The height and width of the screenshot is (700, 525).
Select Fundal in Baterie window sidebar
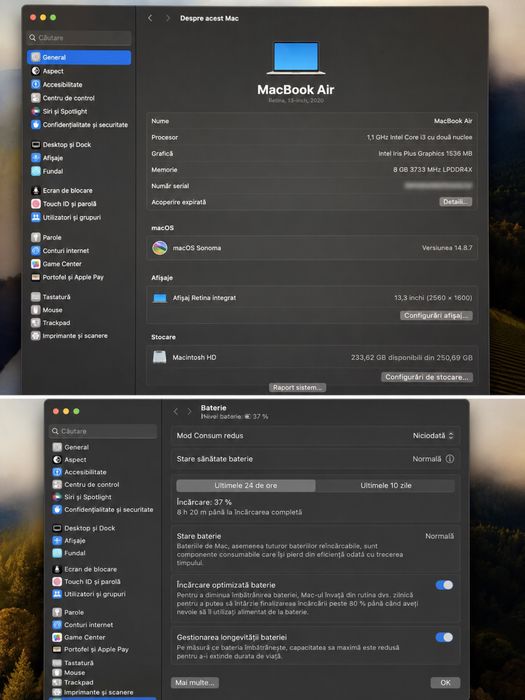[69, 553]
